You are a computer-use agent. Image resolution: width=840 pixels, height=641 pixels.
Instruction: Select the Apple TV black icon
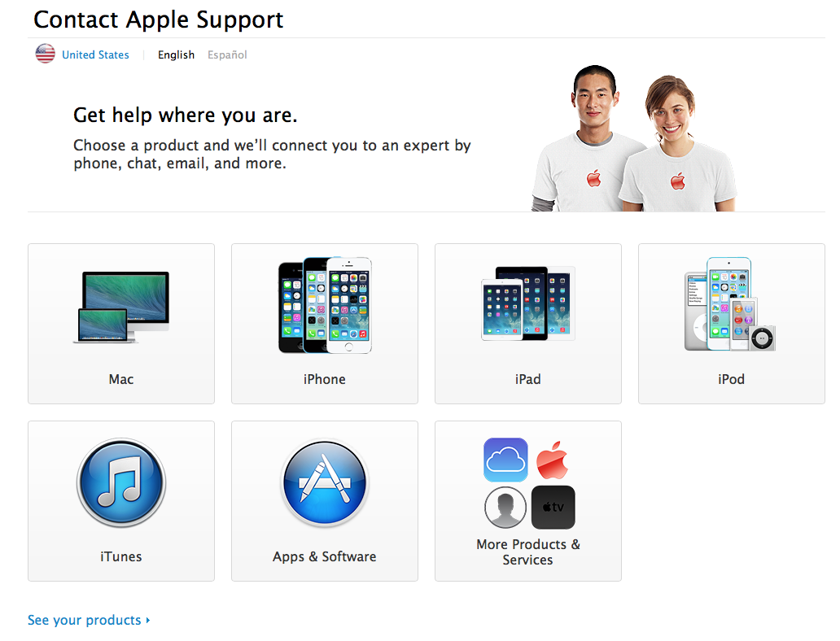[x=553, y=507]
